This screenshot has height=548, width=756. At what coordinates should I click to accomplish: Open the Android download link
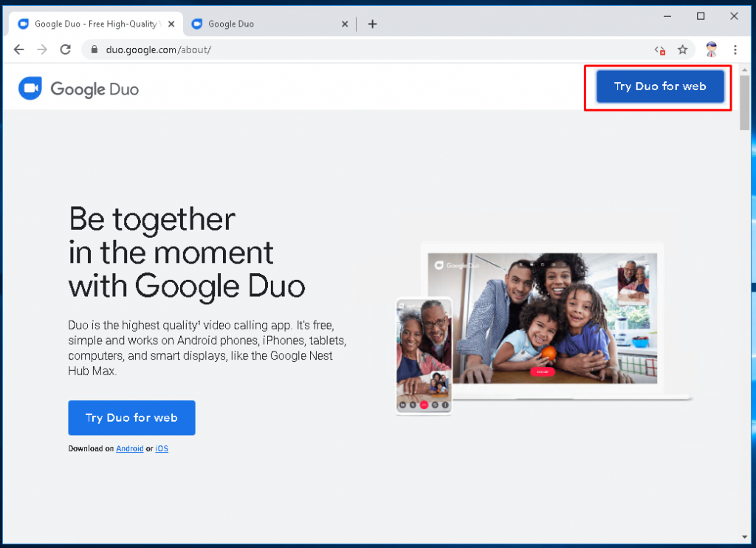[x=130, y=448]
